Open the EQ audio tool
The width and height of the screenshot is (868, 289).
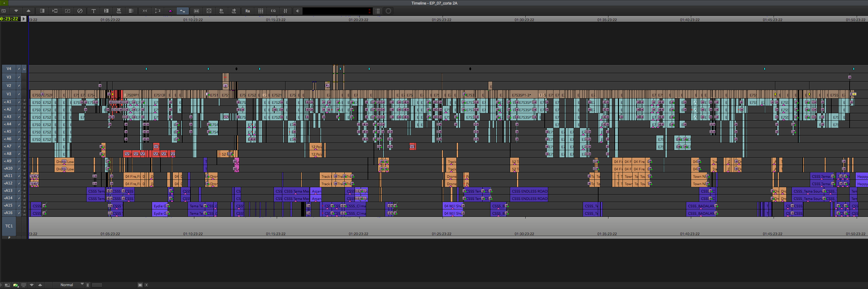click(x=273, y=11)
